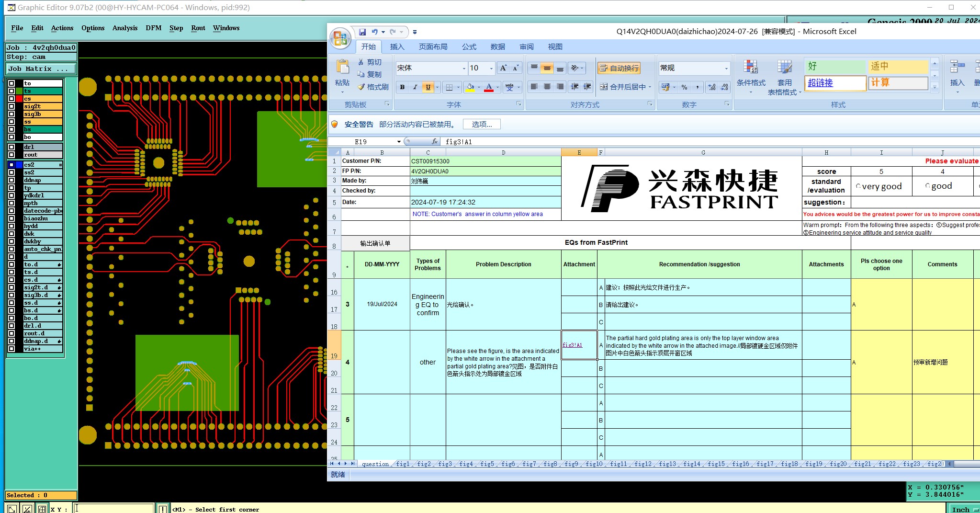Screen dimensions: 980x513
Task: Expand the merge and center (合并后居中) dropdown
Action: tap(650, 87)
